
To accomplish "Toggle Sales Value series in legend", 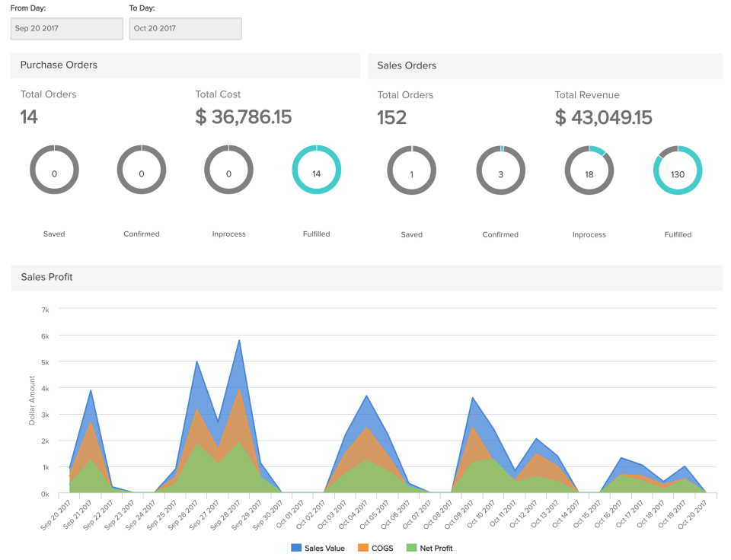I will click(x=318, y=548).
